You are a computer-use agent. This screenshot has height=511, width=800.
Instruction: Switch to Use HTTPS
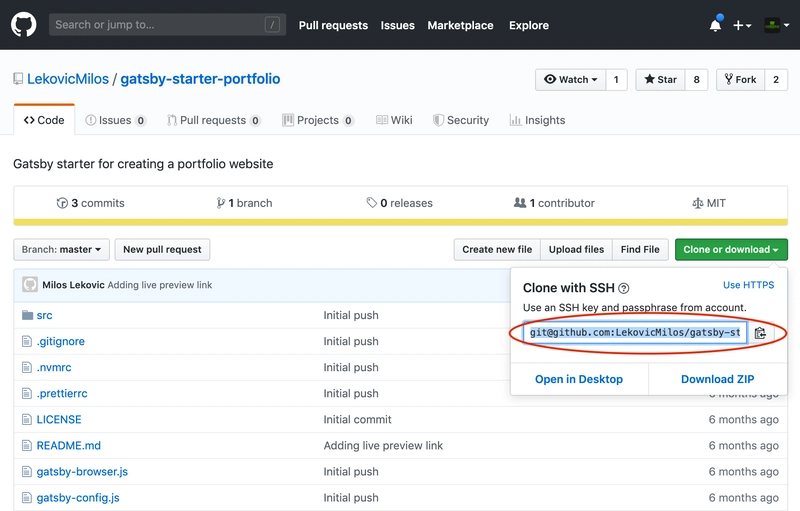[748, 285]
